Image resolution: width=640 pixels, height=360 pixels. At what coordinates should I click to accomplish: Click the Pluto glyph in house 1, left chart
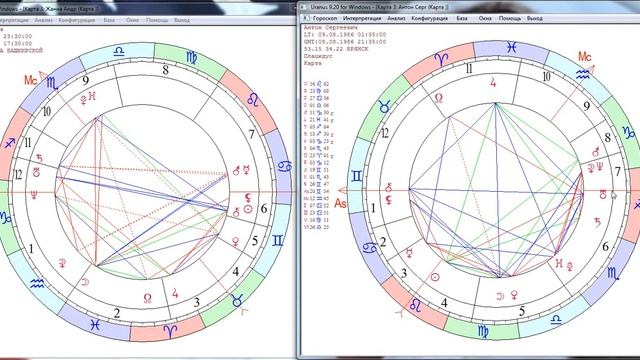tap(62, 262)
